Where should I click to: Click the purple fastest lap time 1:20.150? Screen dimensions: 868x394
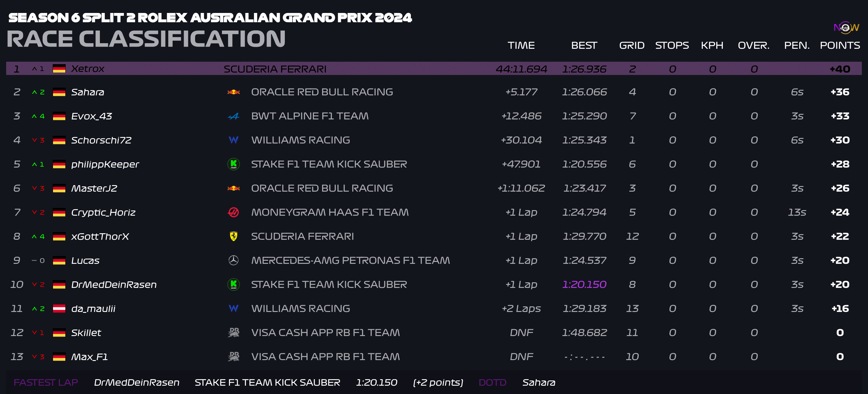(584, 285)
